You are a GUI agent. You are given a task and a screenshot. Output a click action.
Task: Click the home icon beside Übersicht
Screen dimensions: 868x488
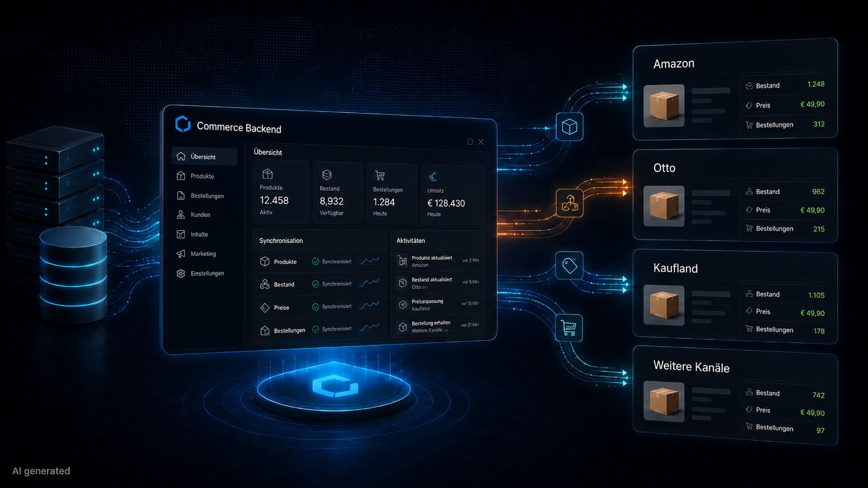coord(181,156)
